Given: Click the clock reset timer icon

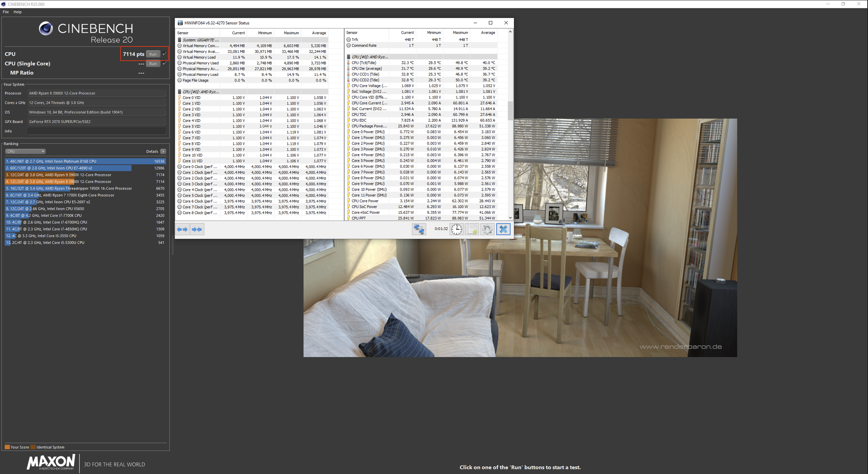Looking at the screenshot, I should click(457, 229).
